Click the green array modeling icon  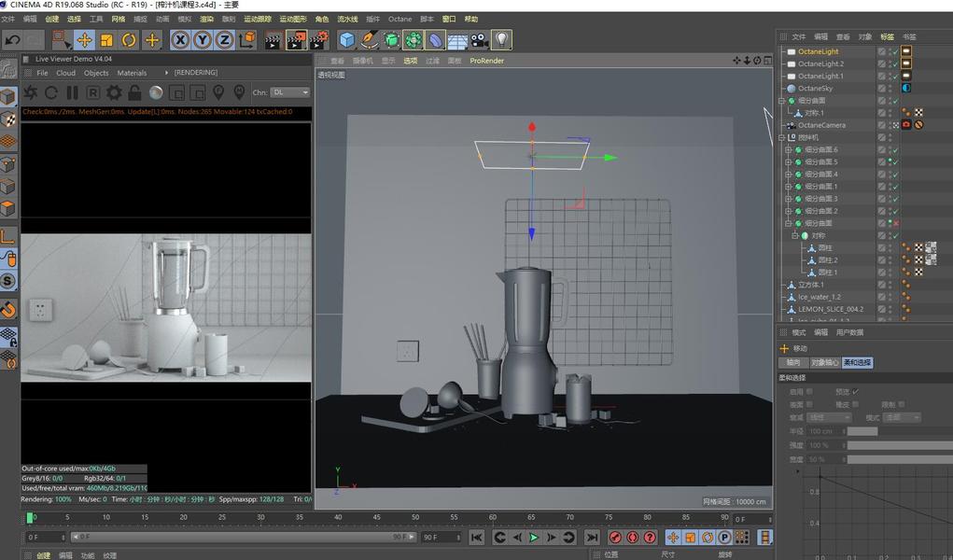point(413,40)
